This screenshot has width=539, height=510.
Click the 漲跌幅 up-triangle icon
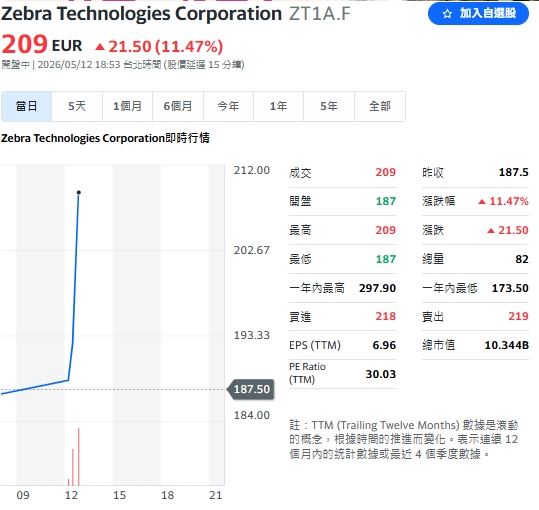point(482,201)
